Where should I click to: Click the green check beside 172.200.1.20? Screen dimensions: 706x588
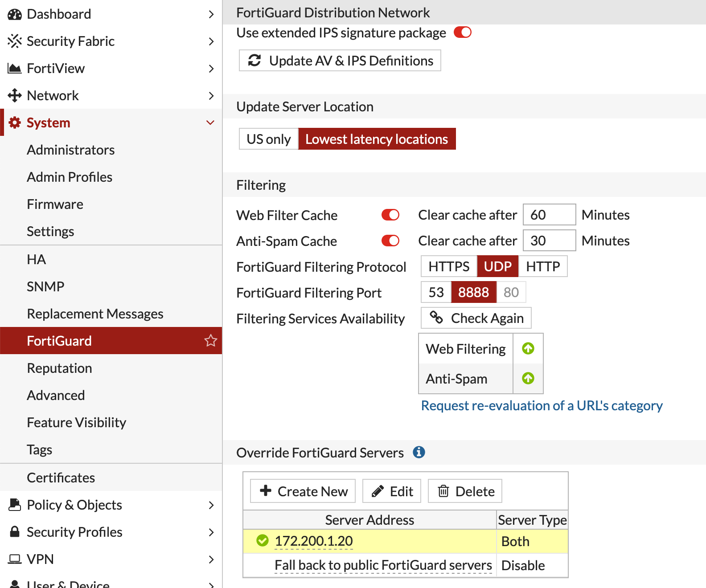click(263, 541)
